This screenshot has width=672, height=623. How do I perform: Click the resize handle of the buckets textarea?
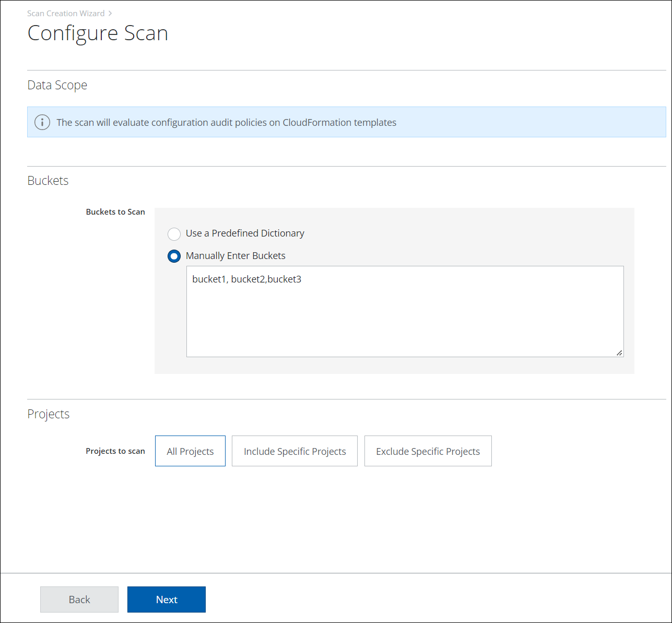(x=619, y=352)
